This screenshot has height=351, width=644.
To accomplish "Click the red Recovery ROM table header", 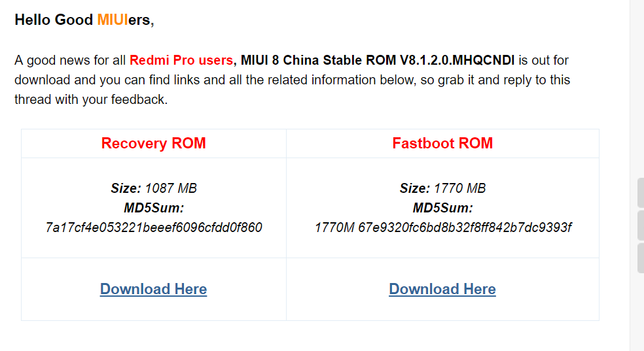I will pyautogui.click(x=153, y=143).
